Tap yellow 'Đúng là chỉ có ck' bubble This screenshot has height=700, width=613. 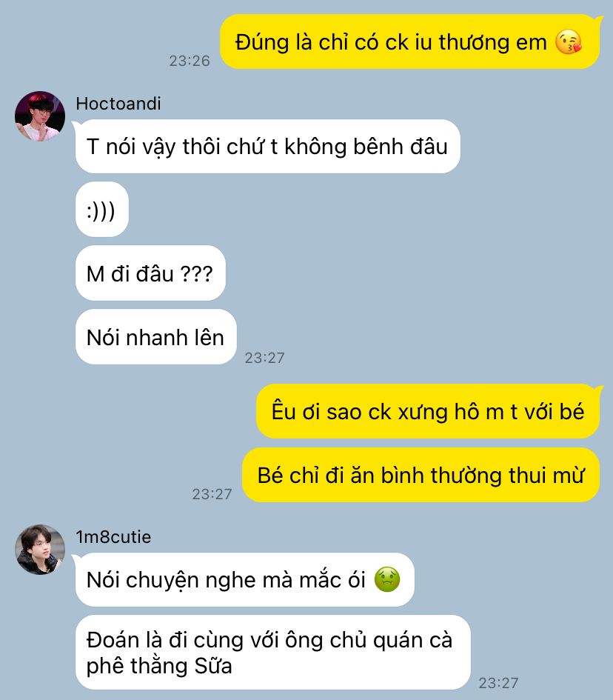tap(409, 42)
